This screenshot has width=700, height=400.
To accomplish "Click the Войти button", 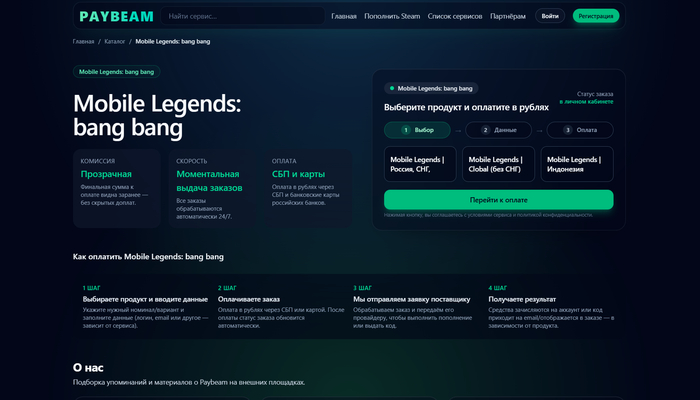I will coord(550,16).
